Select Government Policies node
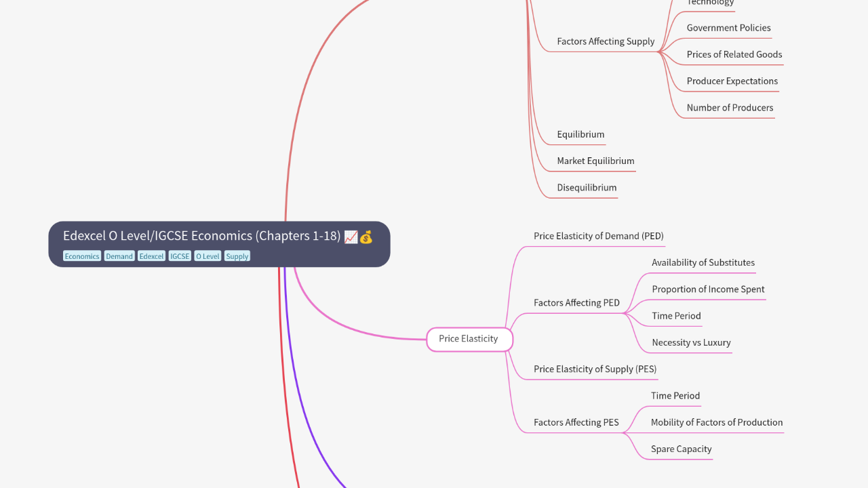 pos(728,28)
